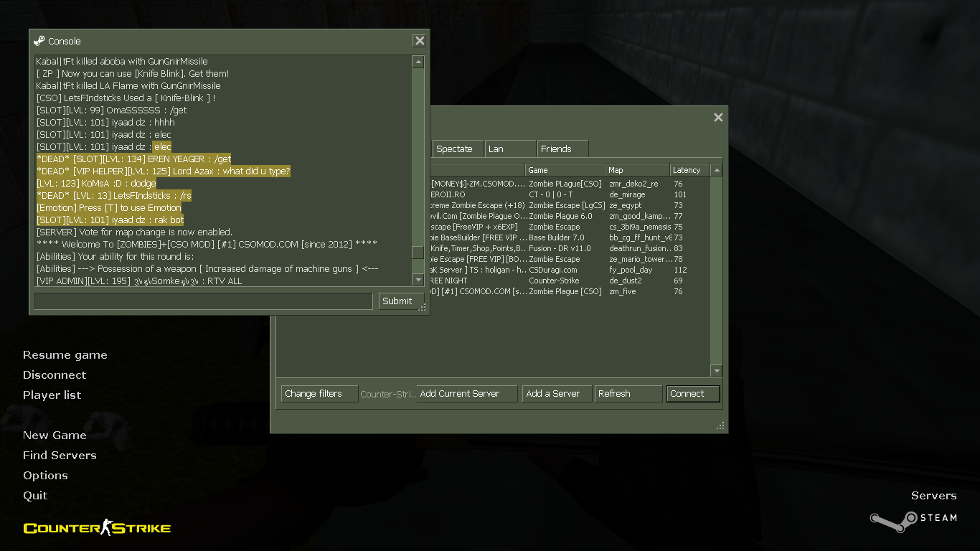Close the Console window
Screen dimensions: 980x551
tap(420, 41)
